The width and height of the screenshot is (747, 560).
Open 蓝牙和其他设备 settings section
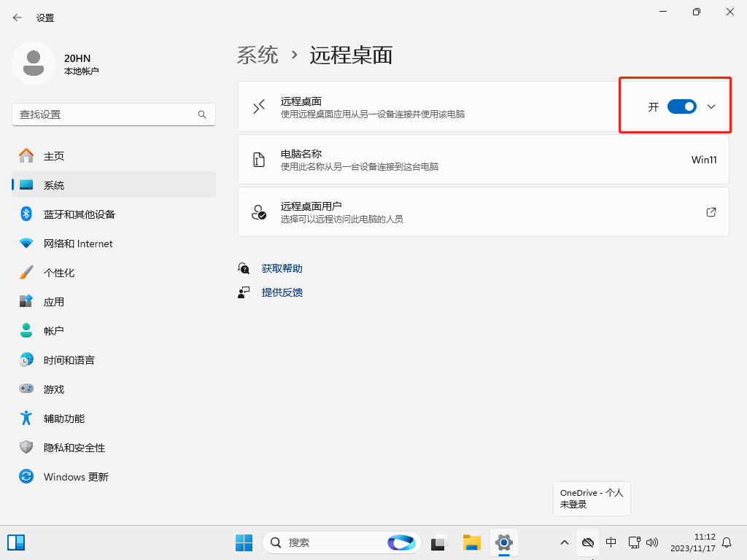(79, 214)
